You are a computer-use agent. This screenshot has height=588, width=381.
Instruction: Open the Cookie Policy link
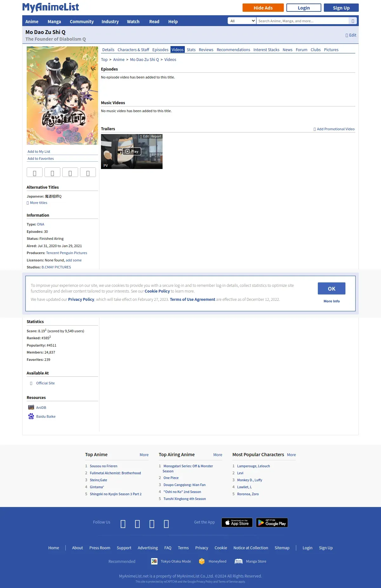tap(157, 291)
